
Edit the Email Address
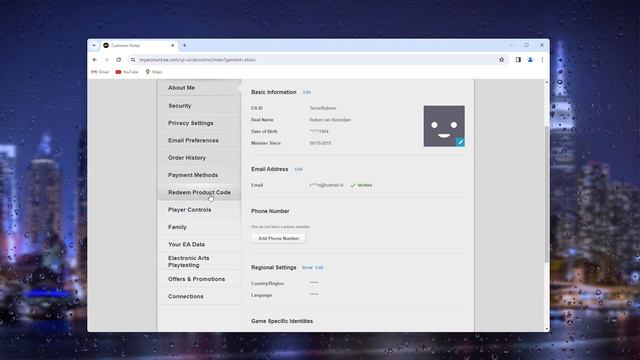click(x=298, y=169)
